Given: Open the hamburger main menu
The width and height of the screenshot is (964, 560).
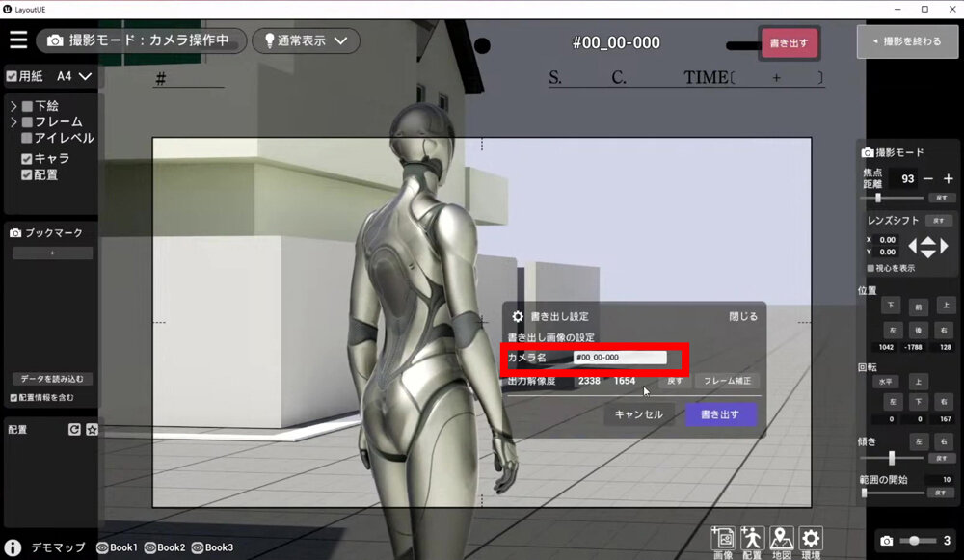Looking at the screenshot, I should [x=18, y=40].
